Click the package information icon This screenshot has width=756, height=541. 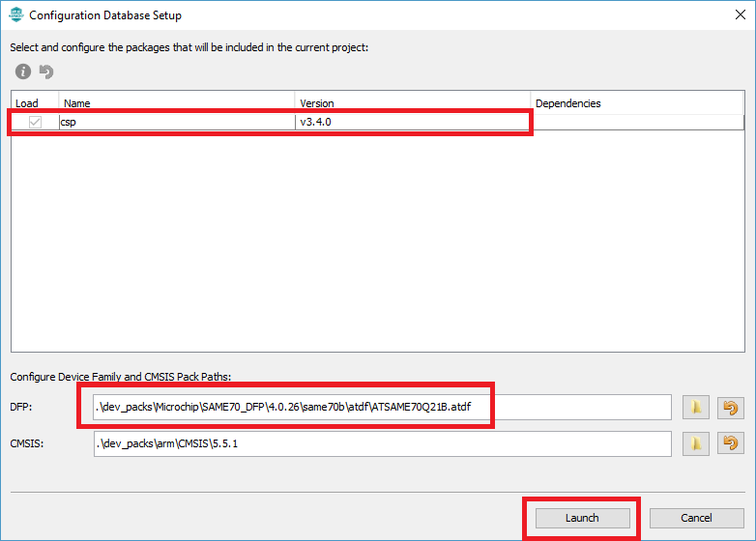tap(22, 71)
